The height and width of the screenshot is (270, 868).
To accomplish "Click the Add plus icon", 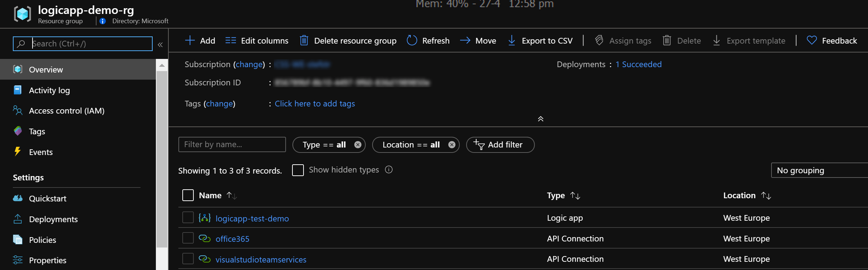I will [190, 40].
